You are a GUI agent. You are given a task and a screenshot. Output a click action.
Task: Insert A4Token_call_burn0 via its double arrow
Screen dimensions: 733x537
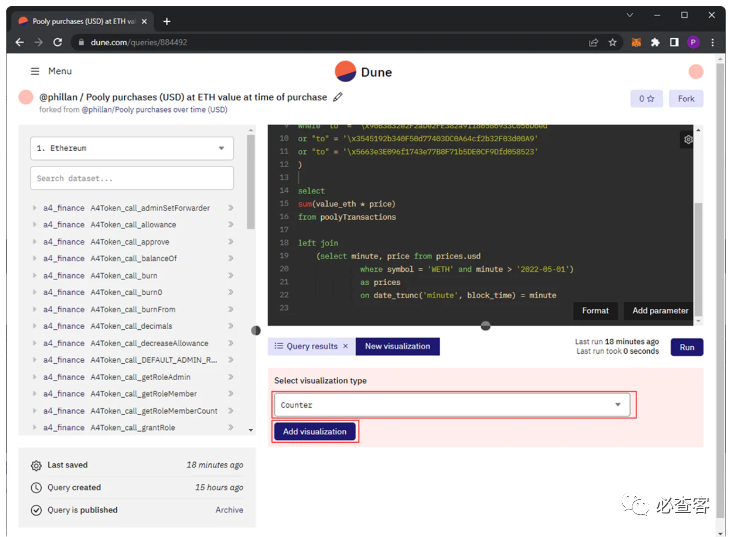point(230,292)
